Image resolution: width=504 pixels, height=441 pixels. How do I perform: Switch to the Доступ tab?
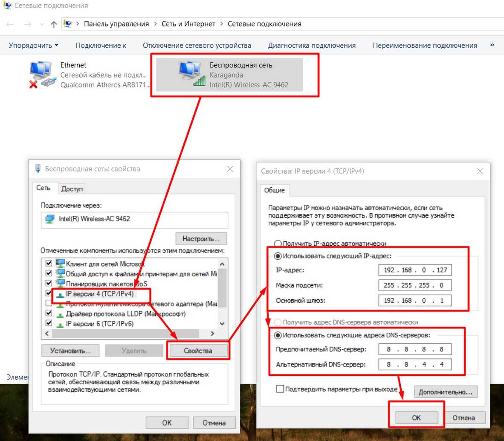pyautogui.click(x=72, y=189)
